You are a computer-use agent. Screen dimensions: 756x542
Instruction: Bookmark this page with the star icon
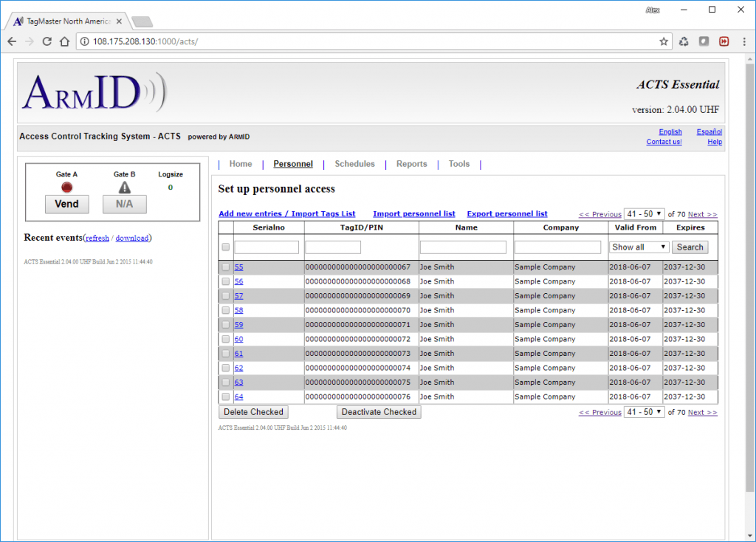[x=664, y=41]
